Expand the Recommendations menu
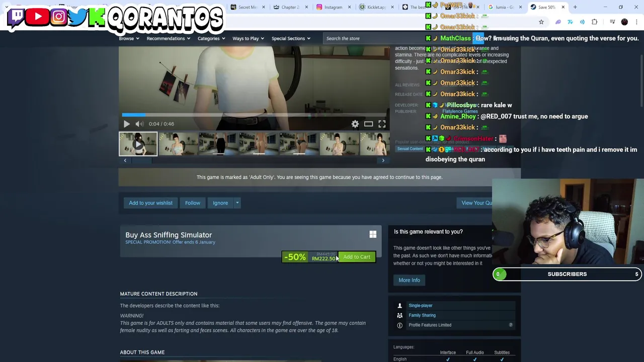The image size is (644, 362). [169, 38]
